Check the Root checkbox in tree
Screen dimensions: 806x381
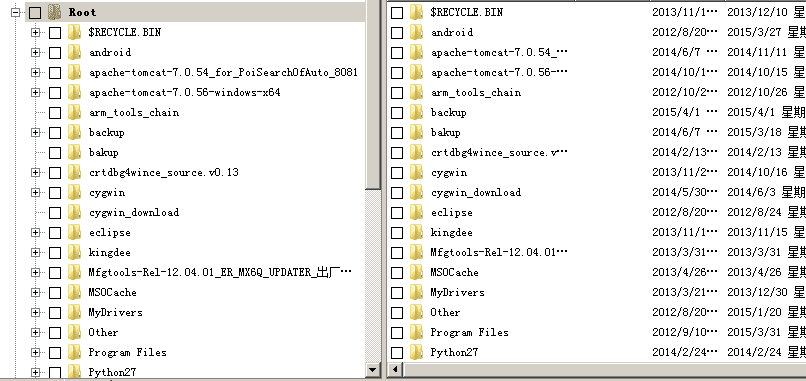[x=35, y=13]
